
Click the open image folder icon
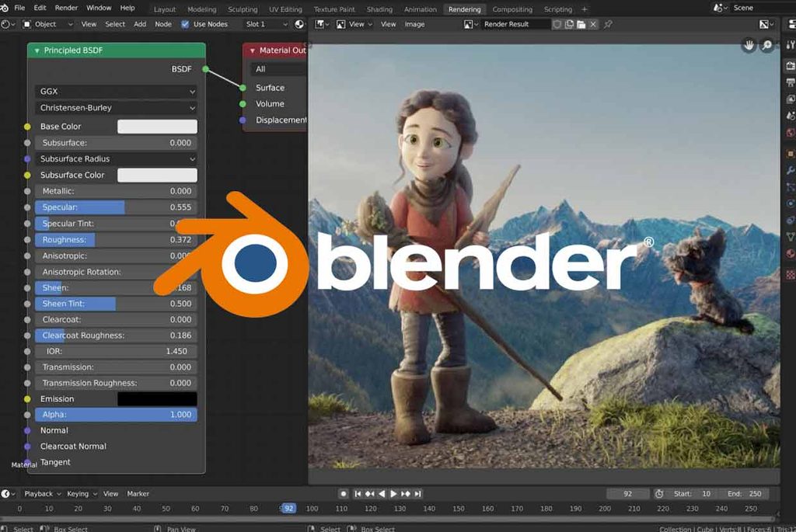(x=581, y=24)
